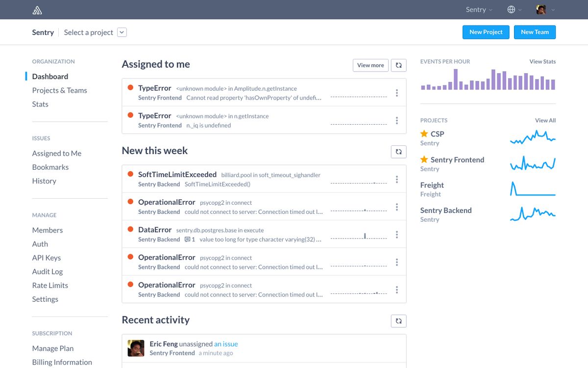The image size is (588, 368).
Task: Go to Projects & Teams in the sidebar
Action: point(59,90)
